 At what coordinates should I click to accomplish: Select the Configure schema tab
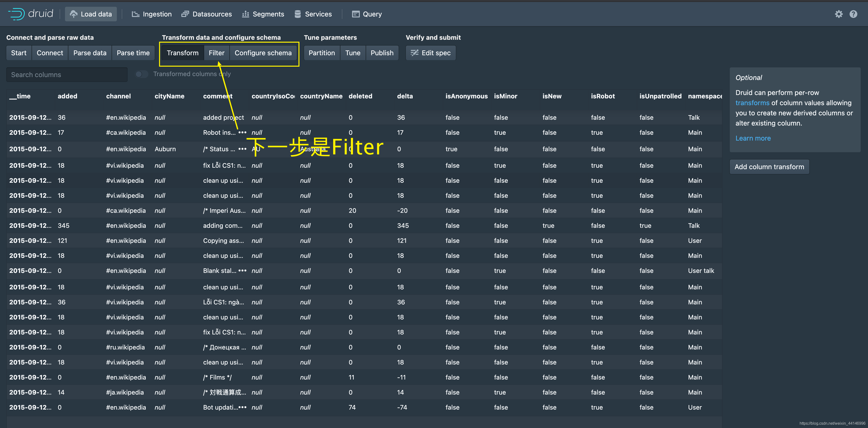pos(263,53)
